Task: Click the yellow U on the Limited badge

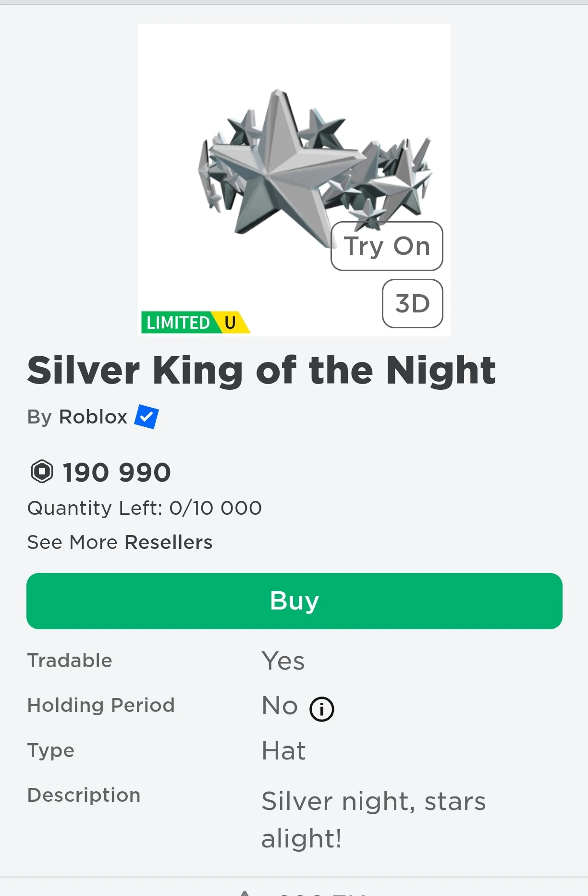Action: (x=231, y=322)
